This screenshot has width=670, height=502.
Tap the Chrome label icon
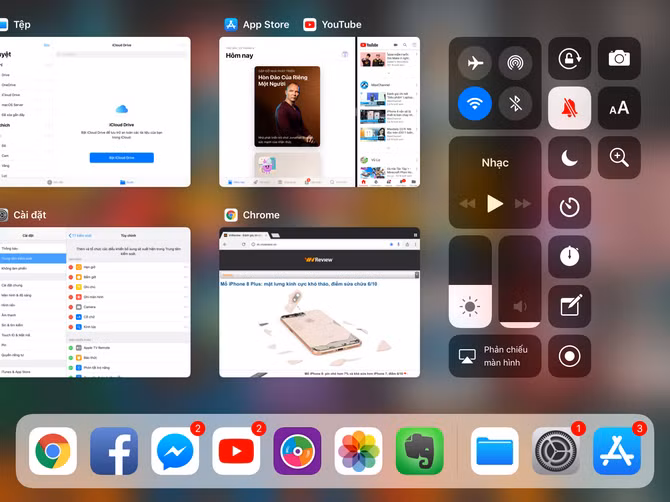231,215
